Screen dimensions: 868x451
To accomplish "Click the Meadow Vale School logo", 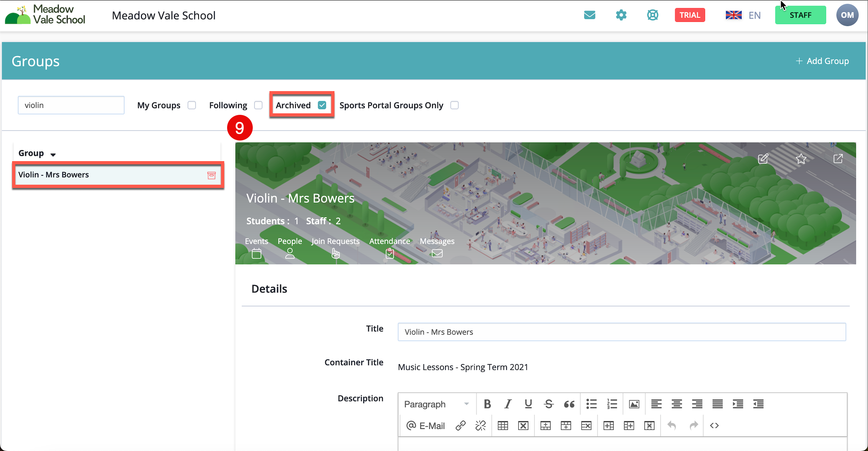I will pyautogui.click(x=45, y=14).
